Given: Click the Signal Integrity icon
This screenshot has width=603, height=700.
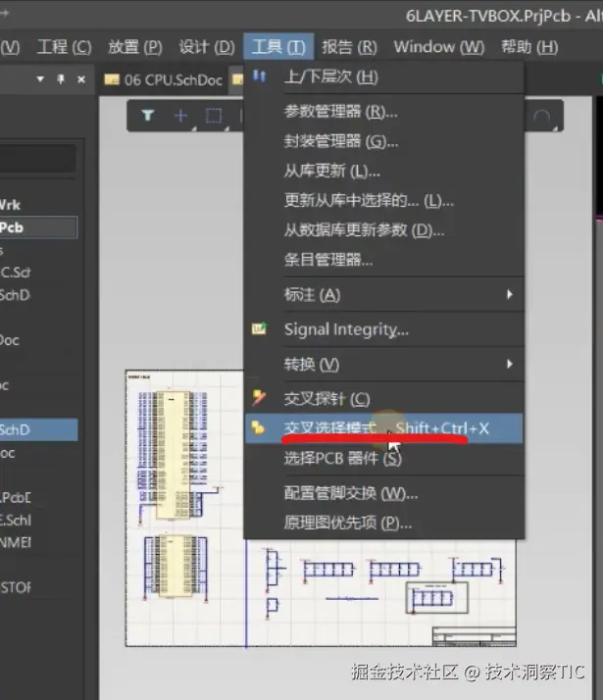Looking at the screenshot, I should click(x=259, y=328).
